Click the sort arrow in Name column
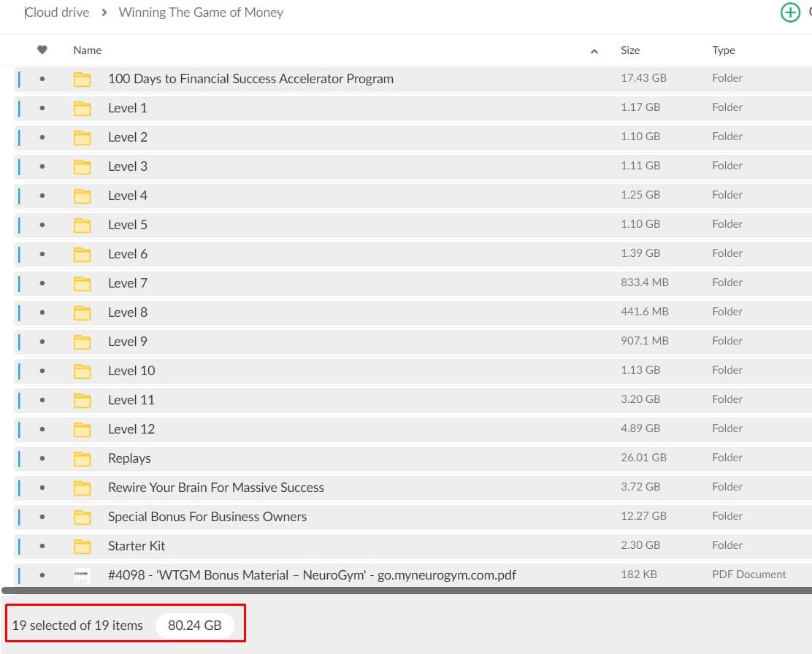Viewport: 812px width, 654px height. (x=594, y=50)
